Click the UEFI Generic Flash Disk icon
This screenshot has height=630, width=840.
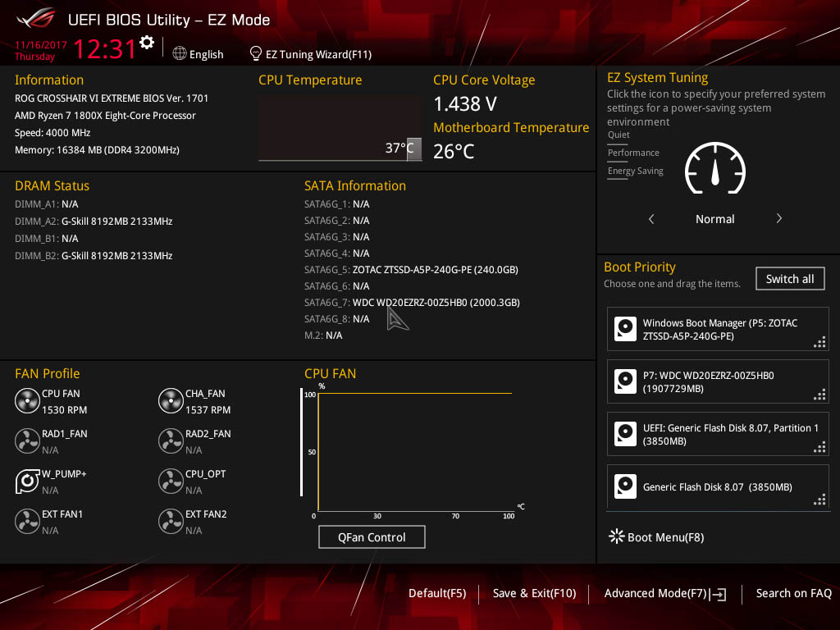tap(625, 434)
